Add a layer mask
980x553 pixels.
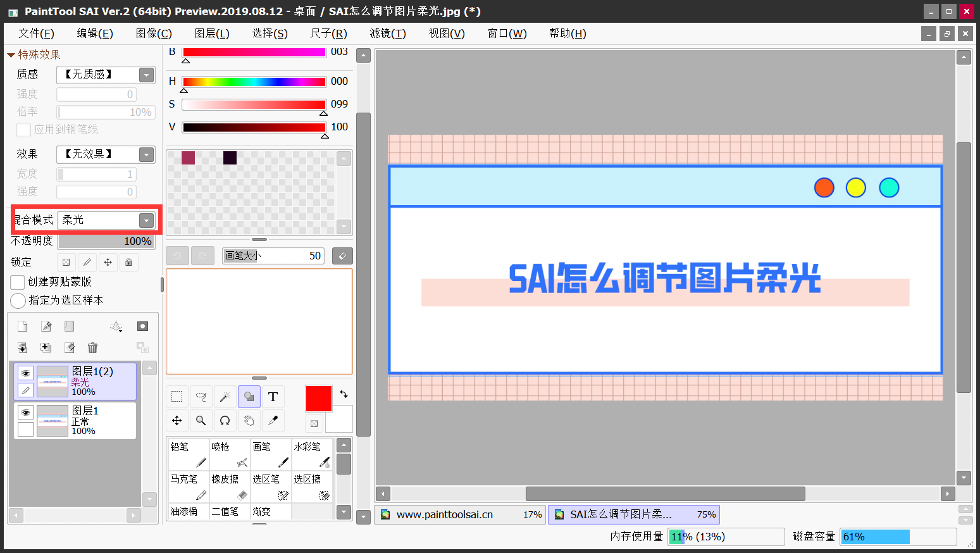click(x=142, y=326)
